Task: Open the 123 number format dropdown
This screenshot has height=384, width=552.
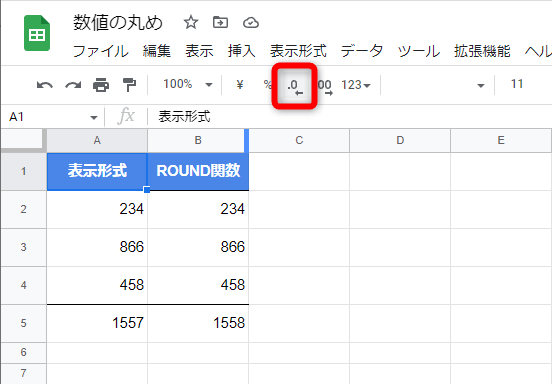Action: pos(356,85)
